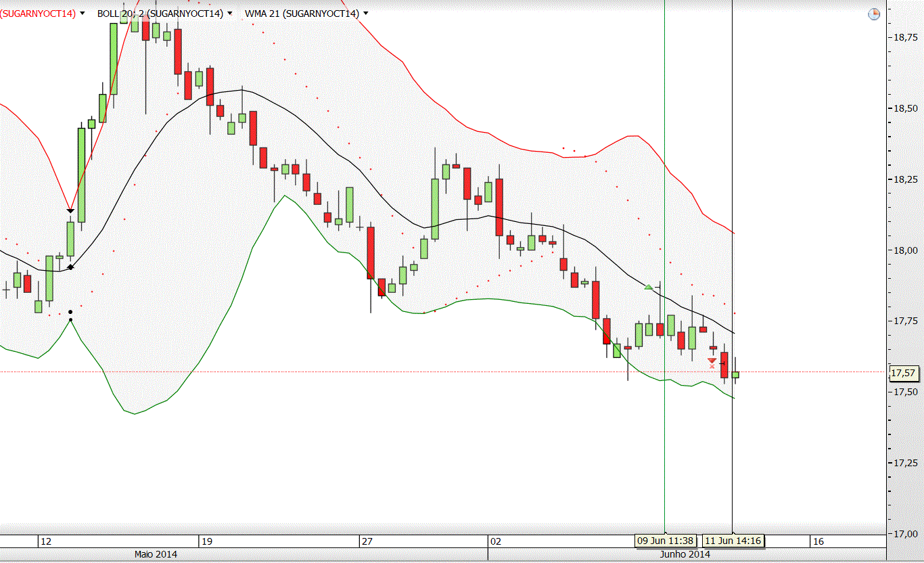Click the date label 19 on time axis
The image size is (924, 563).
208,541
